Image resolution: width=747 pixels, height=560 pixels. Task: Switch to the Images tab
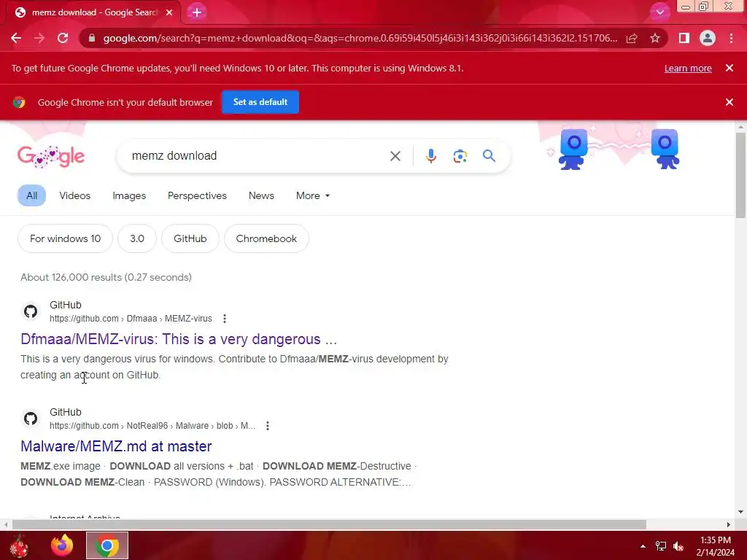[x=129, y=195]
